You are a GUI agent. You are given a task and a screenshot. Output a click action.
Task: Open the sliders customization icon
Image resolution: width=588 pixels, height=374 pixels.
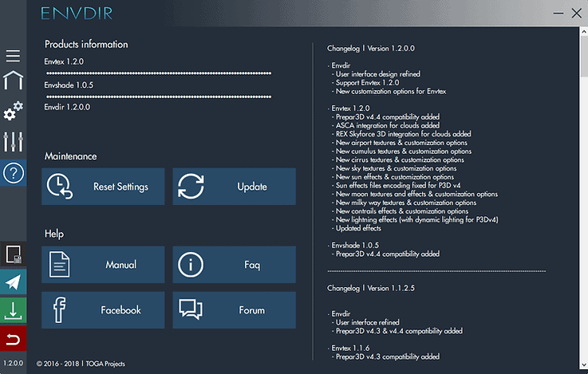(x=13, y=141)
